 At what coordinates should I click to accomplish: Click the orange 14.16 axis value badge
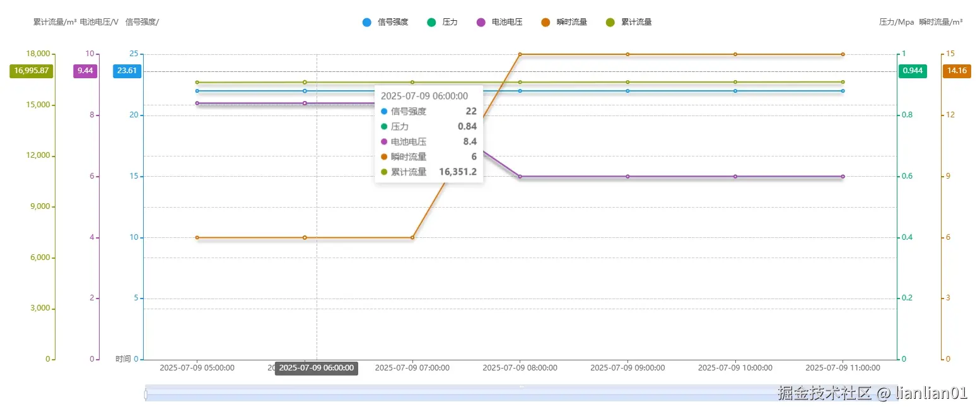957,71
